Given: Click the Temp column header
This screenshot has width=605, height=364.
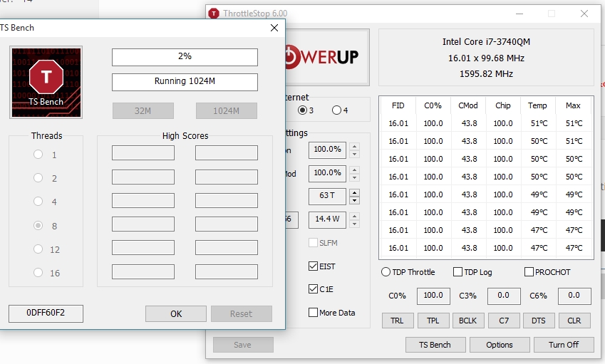Looking at the screenshot, I should coord(537,105).
